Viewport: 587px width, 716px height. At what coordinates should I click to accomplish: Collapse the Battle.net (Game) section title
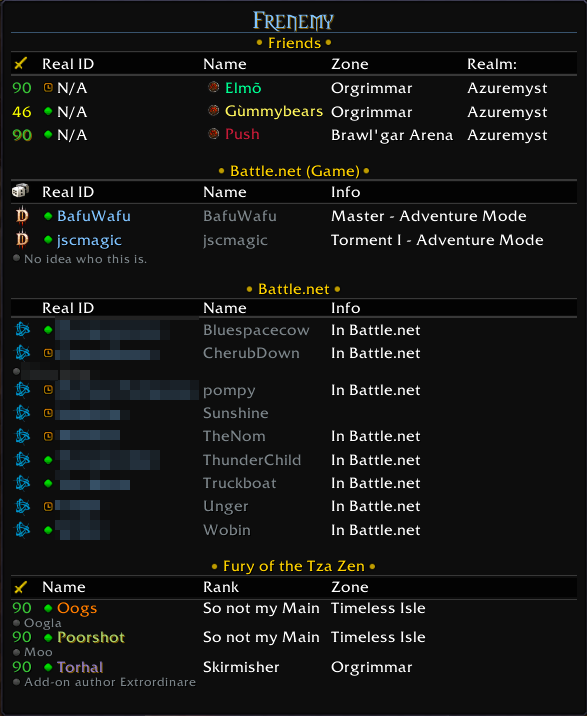pos(294,171)
